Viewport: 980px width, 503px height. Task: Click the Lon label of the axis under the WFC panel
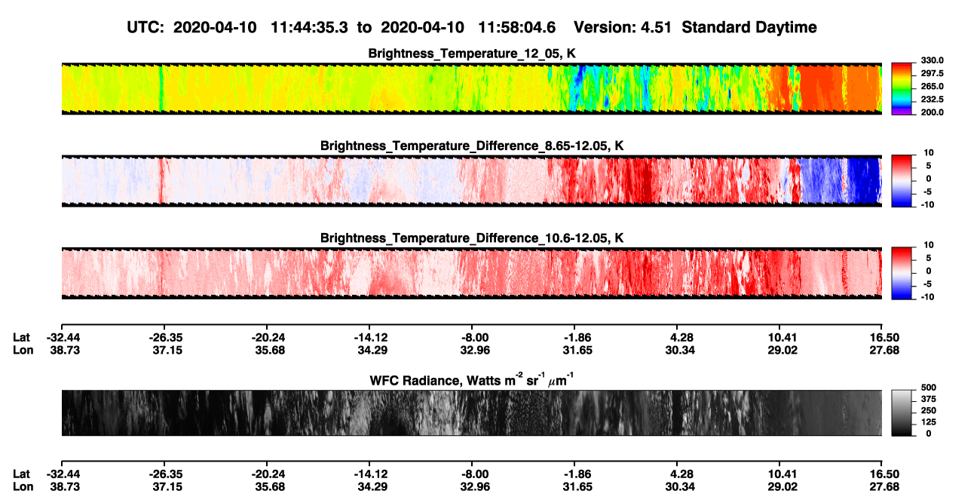click(x=23, y=486)
